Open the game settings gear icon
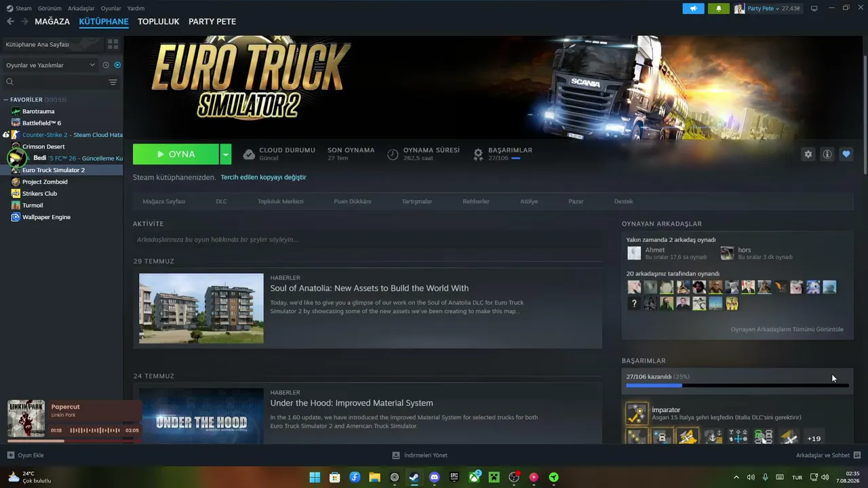This screenshot has width=868, height=488. (x=808, y=155)
